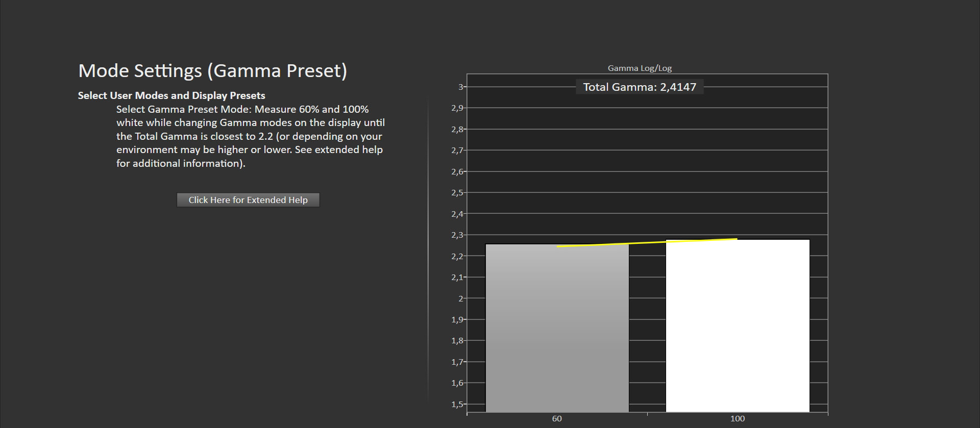This screenshot has height=428, width=980.
Task: Click the vertical divider between text and chart
Action: (428, 250)
